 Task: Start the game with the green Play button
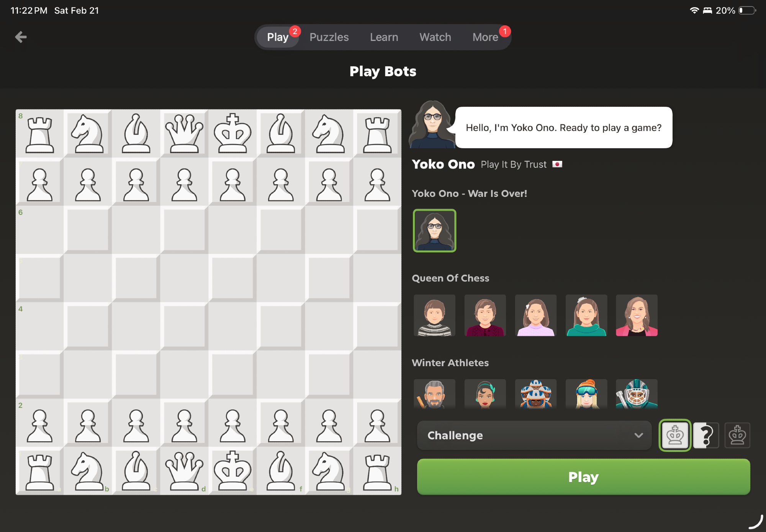583,477
